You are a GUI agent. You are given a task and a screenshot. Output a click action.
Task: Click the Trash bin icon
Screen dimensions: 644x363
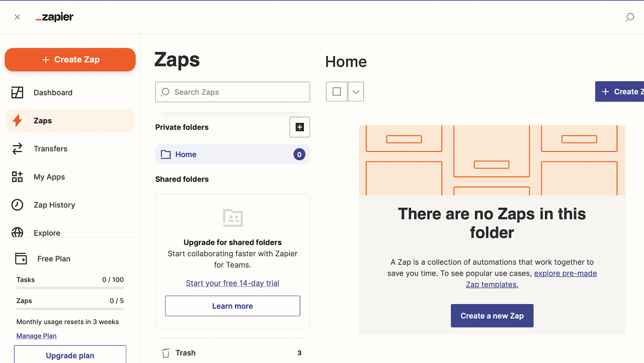[x=166, y=353]
